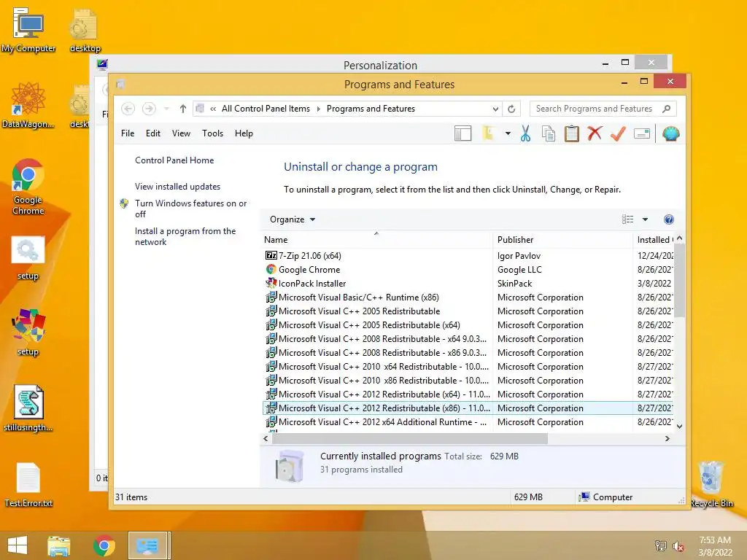Click the folder options toolbar icon
Screen dimensions: 747x560
(x=488, y=134)
